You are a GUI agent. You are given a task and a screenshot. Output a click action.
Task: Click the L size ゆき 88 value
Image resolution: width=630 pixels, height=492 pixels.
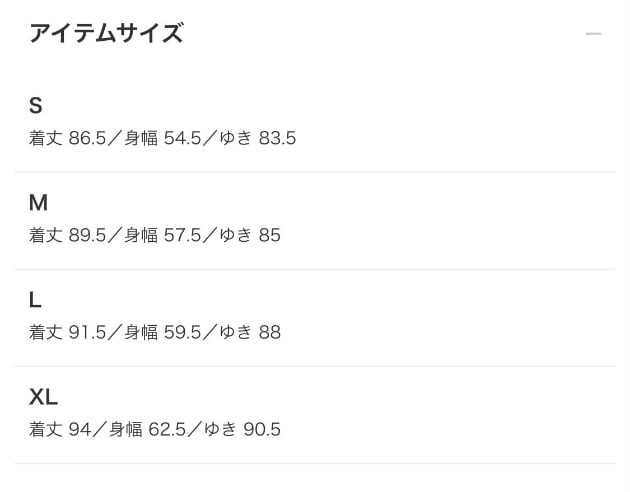250,332
